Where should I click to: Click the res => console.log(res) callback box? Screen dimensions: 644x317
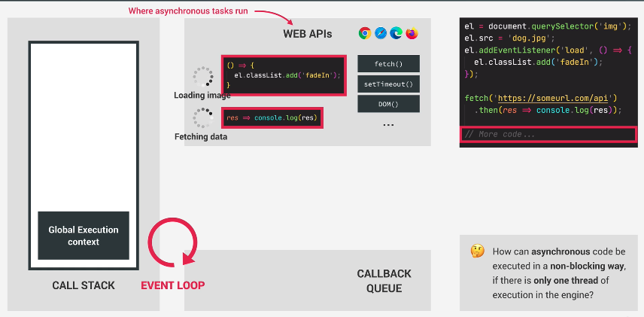pyautogui.click(x=272, y=117)
